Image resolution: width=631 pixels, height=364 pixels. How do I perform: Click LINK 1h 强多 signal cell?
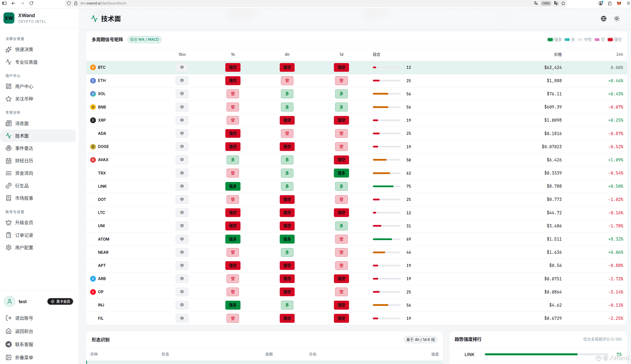pyautogui.click(x=233, y=186)
